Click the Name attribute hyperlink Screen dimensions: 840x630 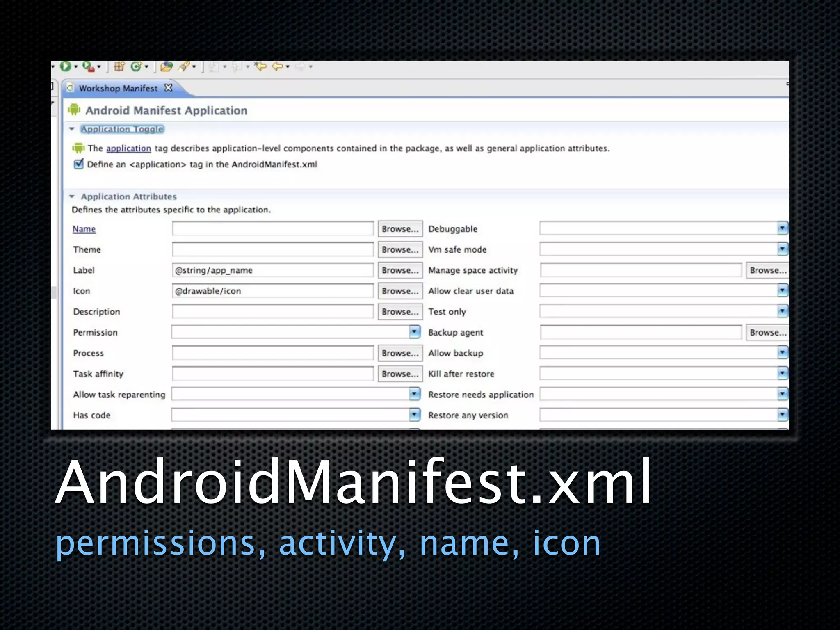tap(84, 229)
